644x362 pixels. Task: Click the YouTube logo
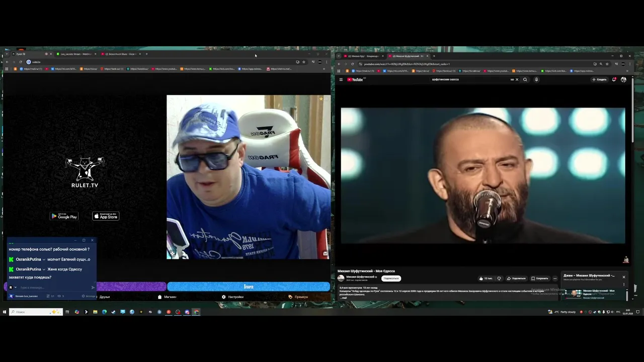[355, 79]
